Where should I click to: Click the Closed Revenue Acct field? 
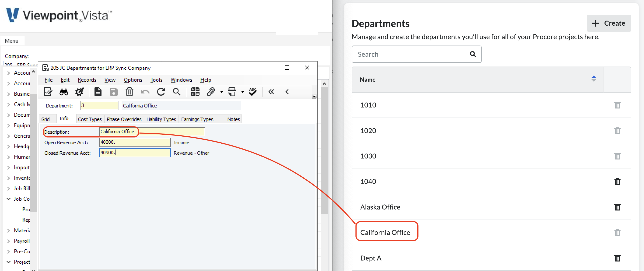(135, 153)
